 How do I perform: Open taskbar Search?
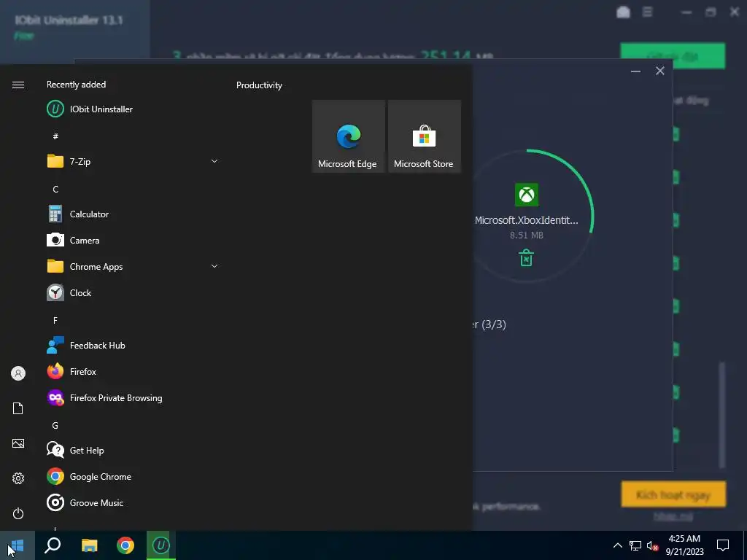[x=53, y=545]
